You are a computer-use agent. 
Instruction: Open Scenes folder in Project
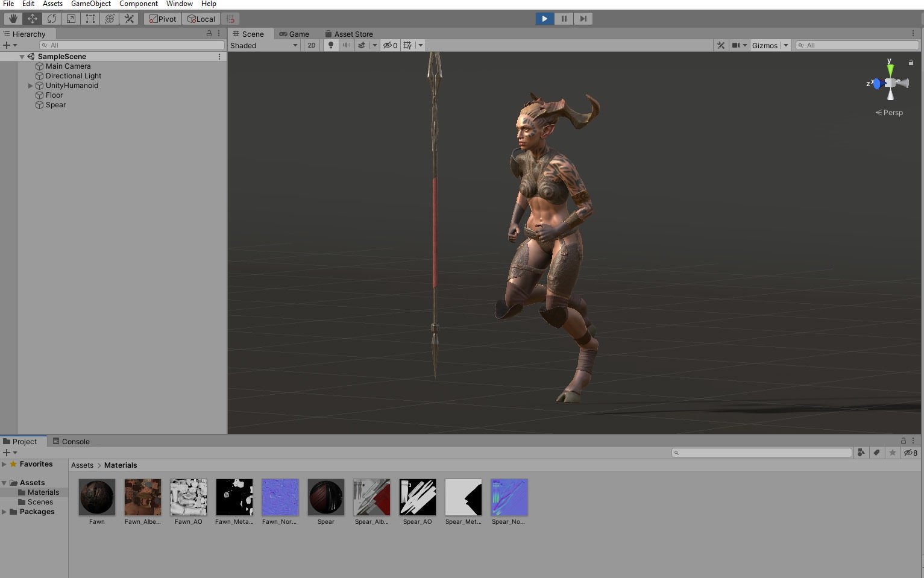[x=40, y=502]
